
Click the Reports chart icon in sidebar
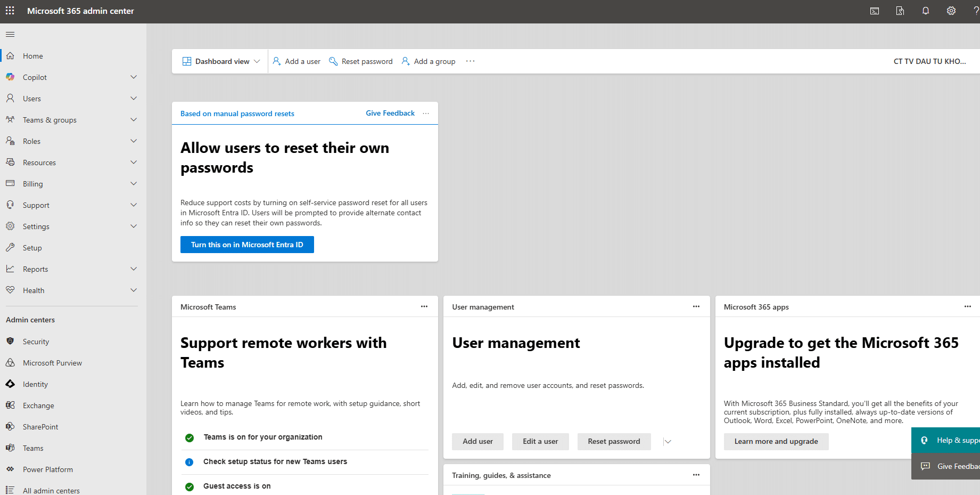click(10, 269)
